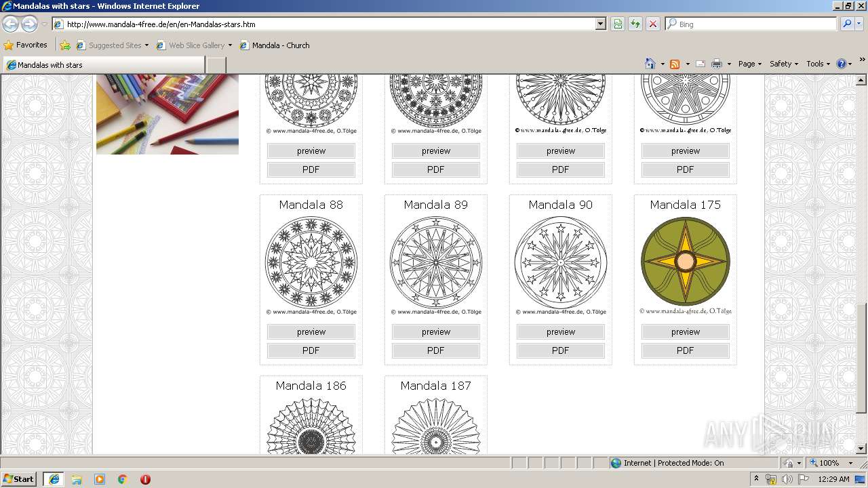Click PDF button under Mandala 90

(x=561, y=350)
